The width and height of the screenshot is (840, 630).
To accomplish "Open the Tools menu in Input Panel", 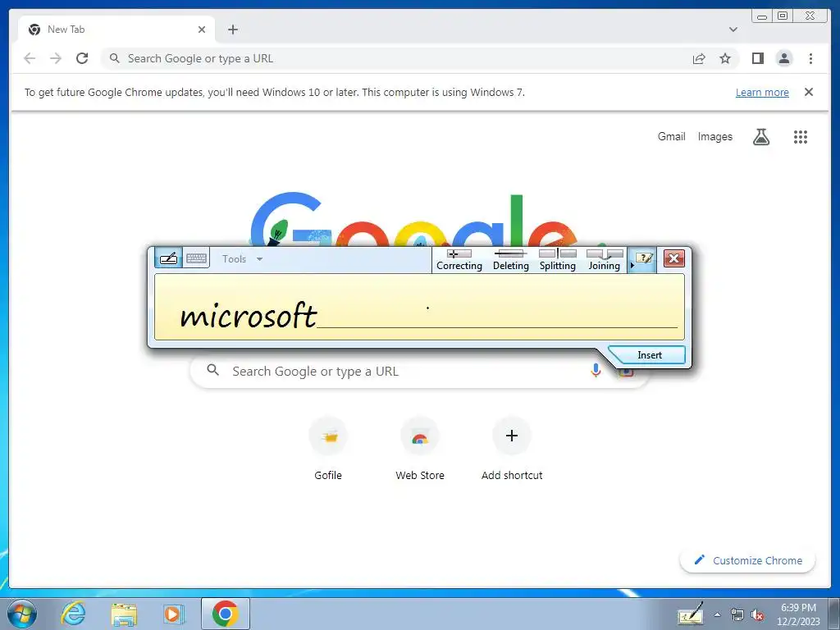I will tap(242, 259).
